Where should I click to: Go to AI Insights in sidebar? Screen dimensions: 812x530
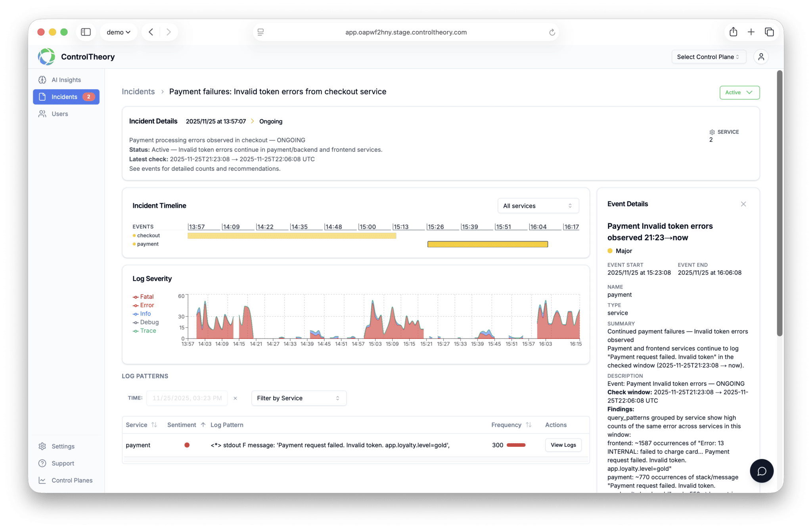(66, 80)
